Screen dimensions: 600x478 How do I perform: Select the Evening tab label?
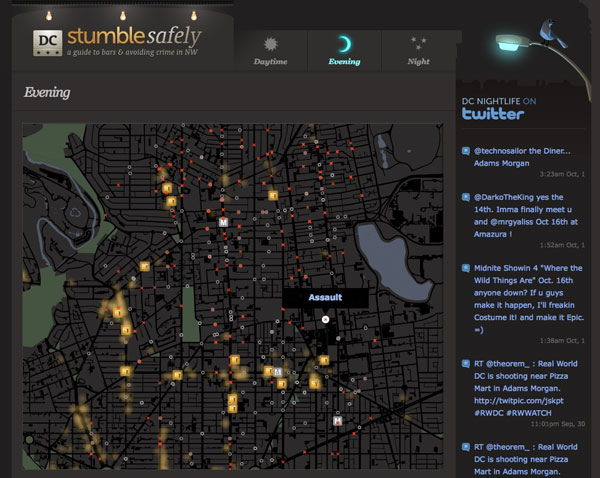pyautogui.click(x=344, y=62)
